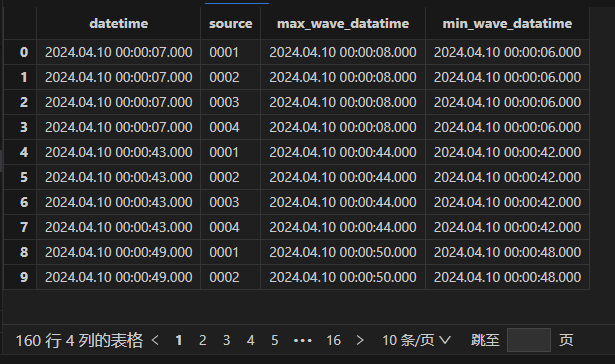The image size is (615, 364).
Task: Click min_wave_datatime cell of row 8
Action: (x=508, y=252)
